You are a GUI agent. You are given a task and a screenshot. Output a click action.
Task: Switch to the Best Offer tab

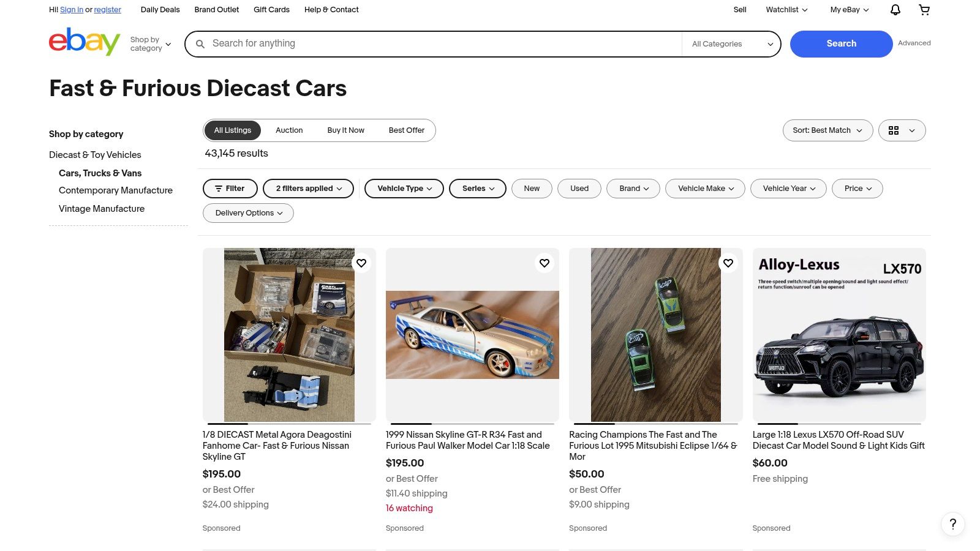click(406, 130)
